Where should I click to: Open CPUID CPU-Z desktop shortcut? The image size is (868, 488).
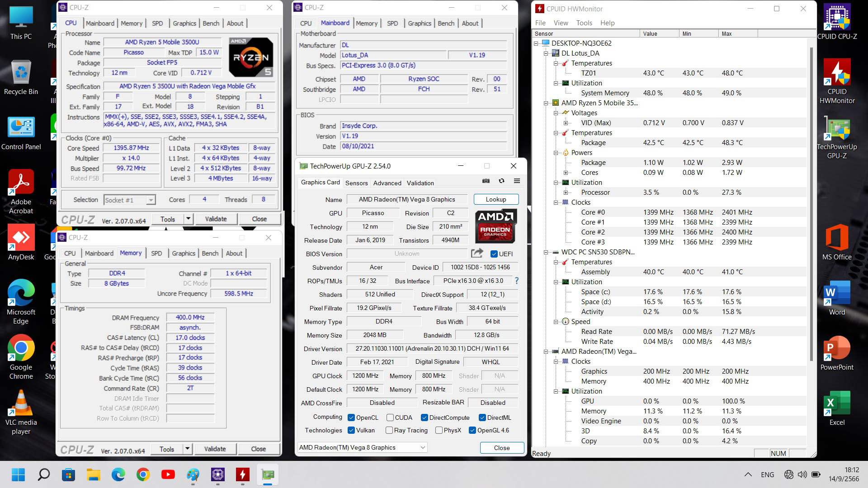837,22
